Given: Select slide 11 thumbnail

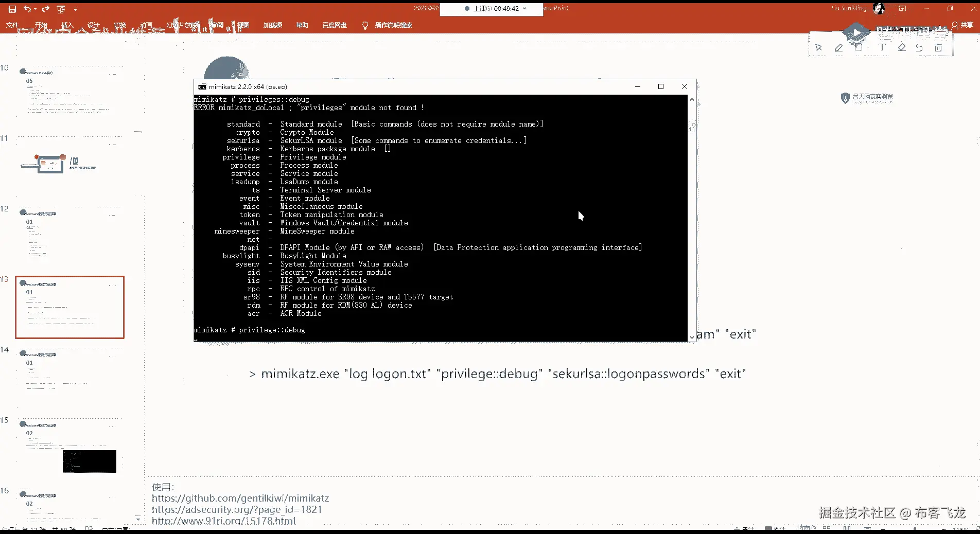Looking at the screenshot, I should (70, 167).
